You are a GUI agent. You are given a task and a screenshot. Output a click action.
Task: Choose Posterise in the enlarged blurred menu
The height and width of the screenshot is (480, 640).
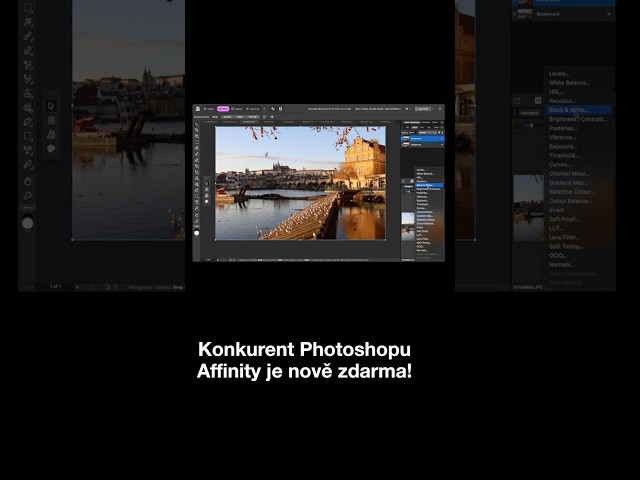563,128
